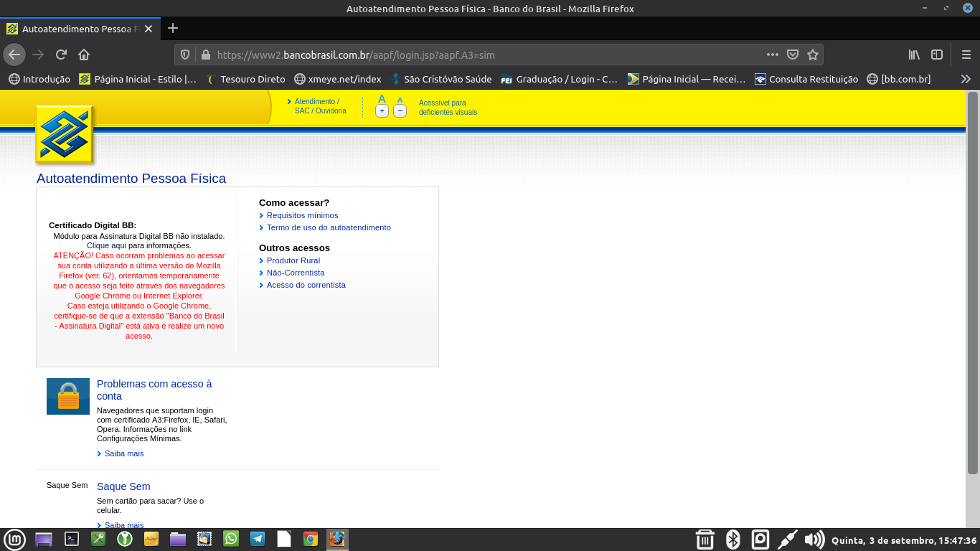Viewport: 980px width, 551px height.
Task: Open Não-Correntista access link
Action: 296,273
